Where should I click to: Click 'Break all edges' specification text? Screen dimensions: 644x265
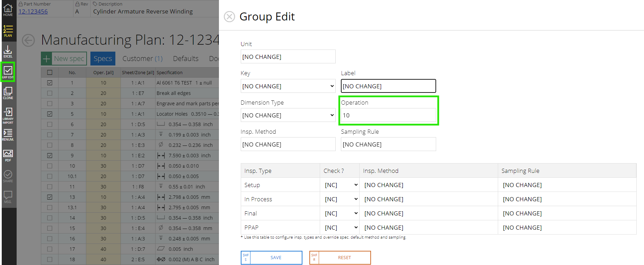tap(174, 93)
